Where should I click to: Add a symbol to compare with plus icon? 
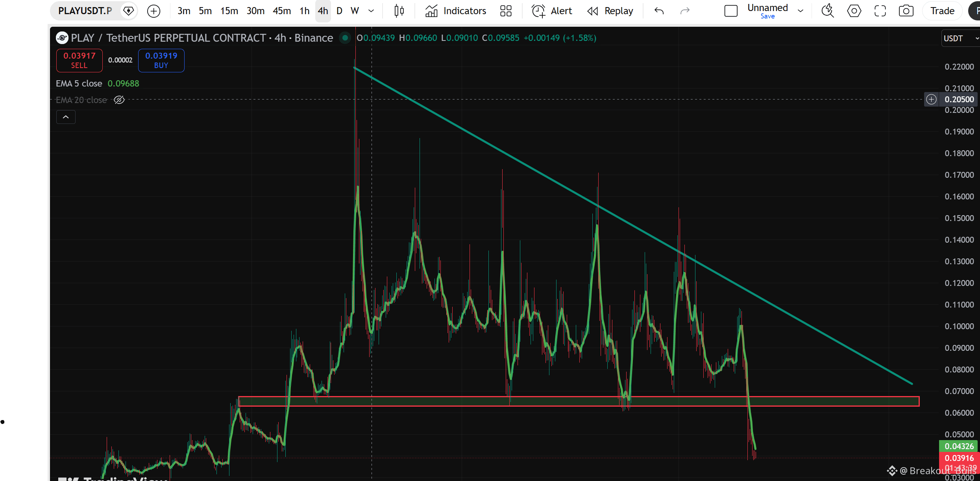(x=153, y=11)
